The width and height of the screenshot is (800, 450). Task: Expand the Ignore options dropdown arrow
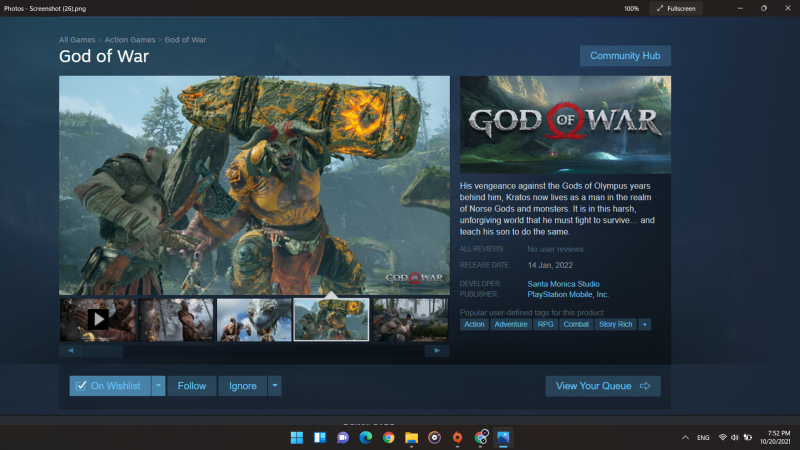pyautogui.click(x=275, y=386)
